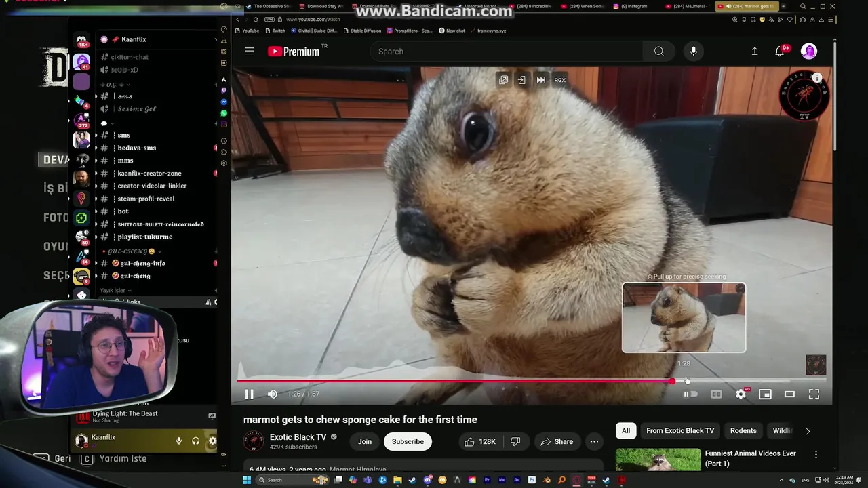Open the Create upload icon

coord(754,52)
